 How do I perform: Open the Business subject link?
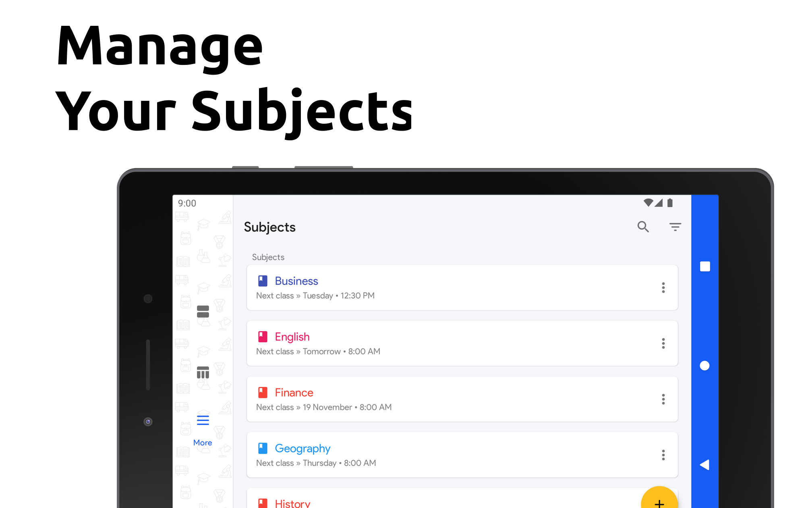[296, 281]
